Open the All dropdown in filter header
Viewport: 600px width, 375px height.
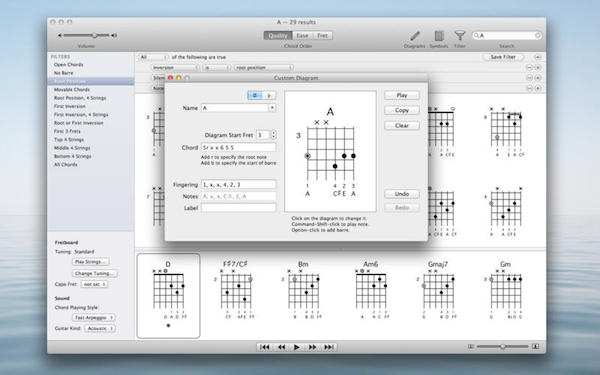click(x=153, y=57)
